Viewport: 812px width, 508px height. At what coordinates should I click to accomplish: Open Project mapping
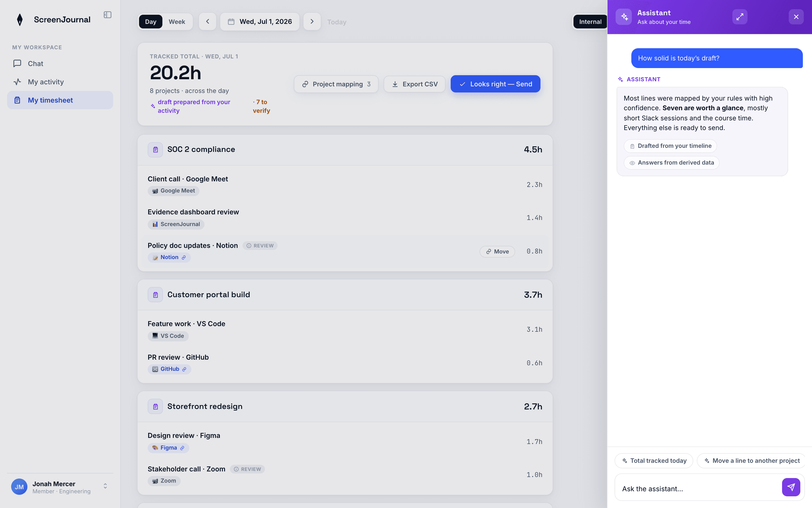(336, 84)
